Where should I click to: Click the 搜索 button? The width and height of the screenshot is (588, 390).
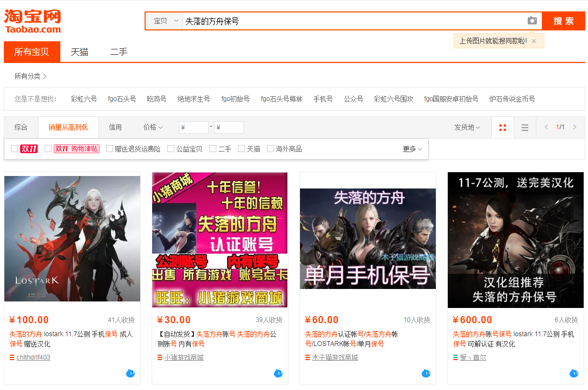pos(563,21)
